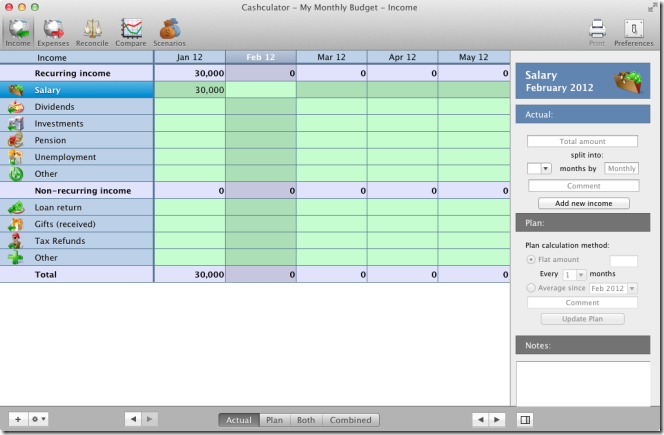Click the left-side forward arrow in bottom bar

coord(149,419)
